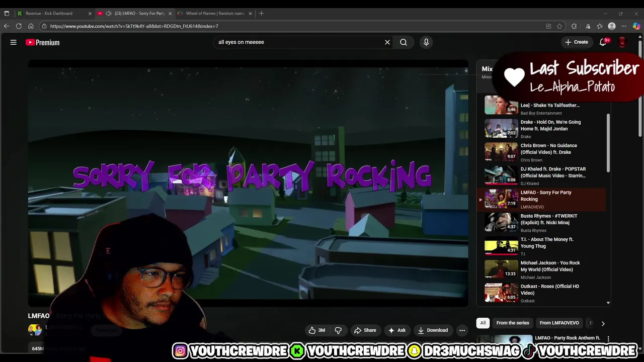View site information lock icon
Image resolution: width=644 pixels, height=362 pixels.
point(44,26)
